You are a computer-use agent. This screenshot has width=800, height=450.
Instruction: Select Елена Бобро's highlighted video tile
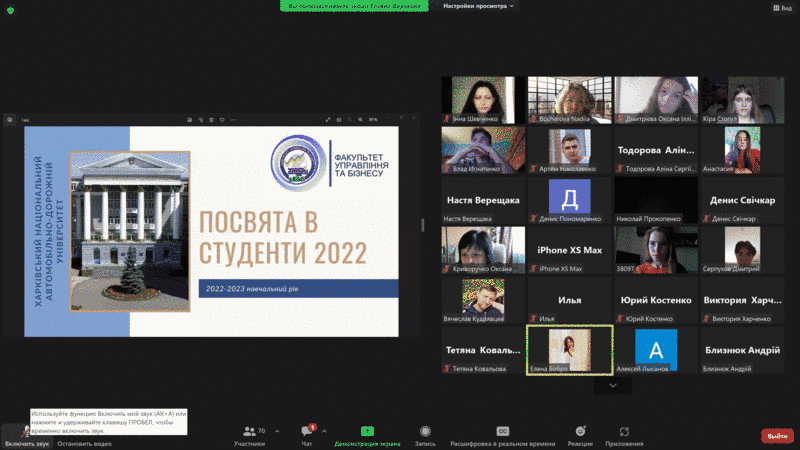click(568, 349)
